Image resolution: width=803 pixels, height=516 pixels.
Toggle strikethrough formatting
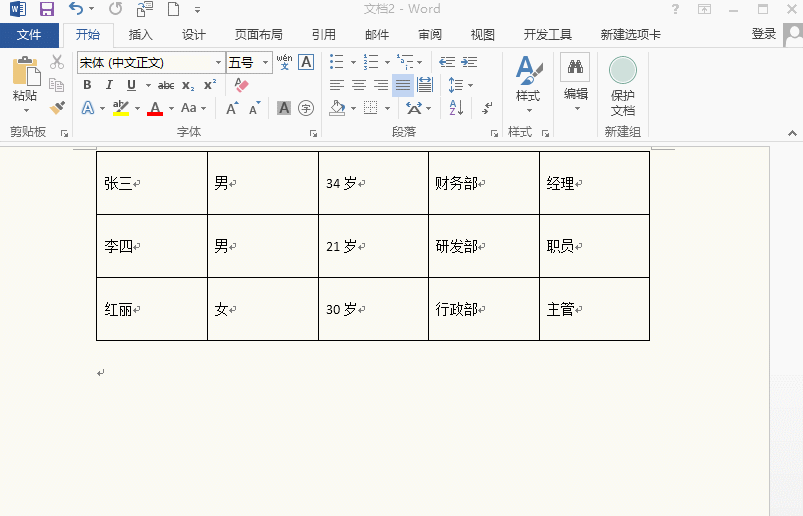[166, 85]
